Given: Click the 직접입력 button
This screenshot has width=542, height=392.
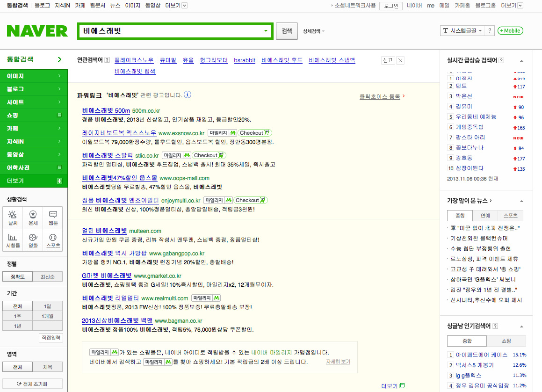Looking at the screenshot, I should coord(51,337).
